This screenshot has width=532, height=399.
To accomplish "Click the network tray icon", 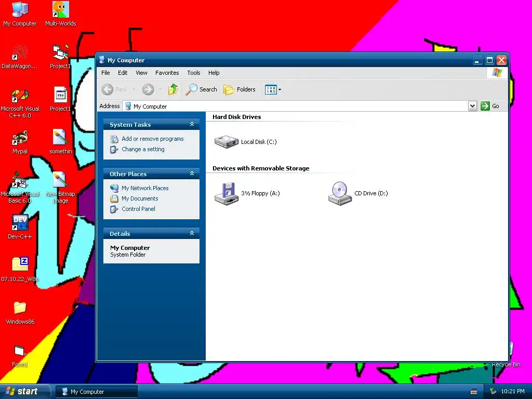I will tap(494, 392).
